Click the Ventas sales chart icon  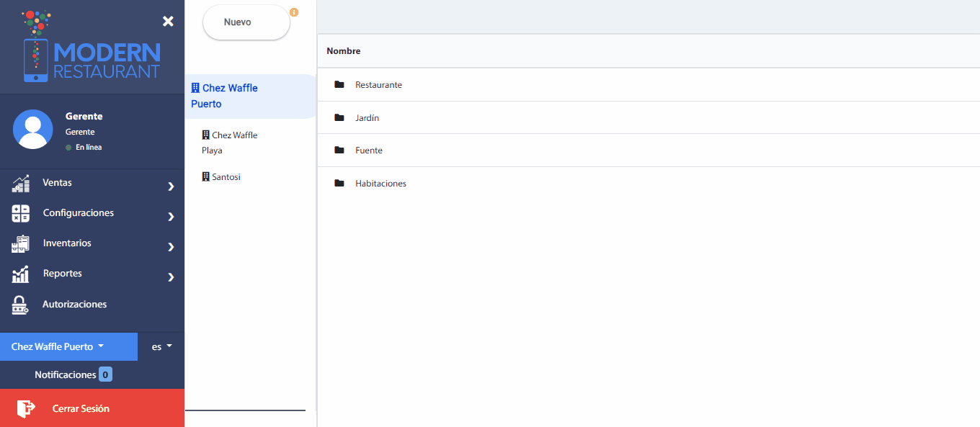[21, 184]
